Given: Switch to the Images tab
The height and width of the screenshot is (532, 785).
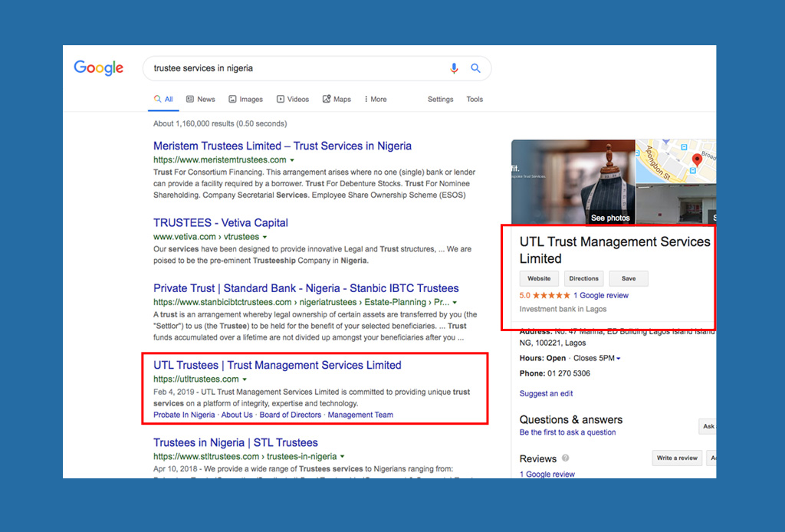Looking at the screenshot, I should point(246,99).
